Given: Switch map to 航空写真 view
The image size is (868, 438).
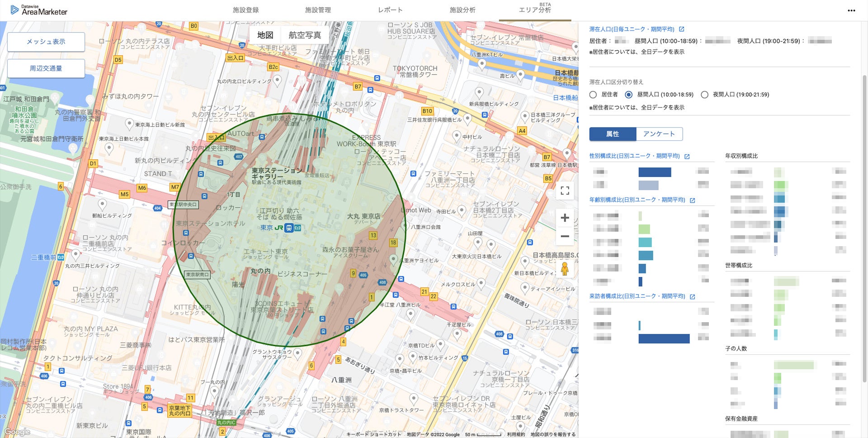Looking at the screenshot, I should click(305, 35).
